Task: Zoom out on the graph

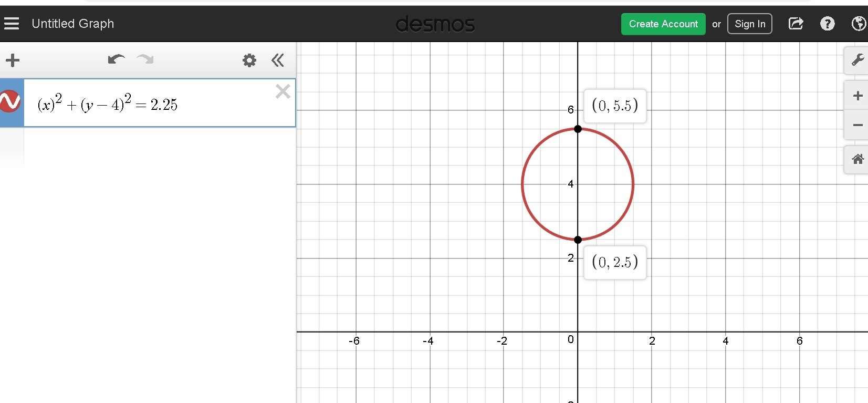Action: [x=857, y=125]
